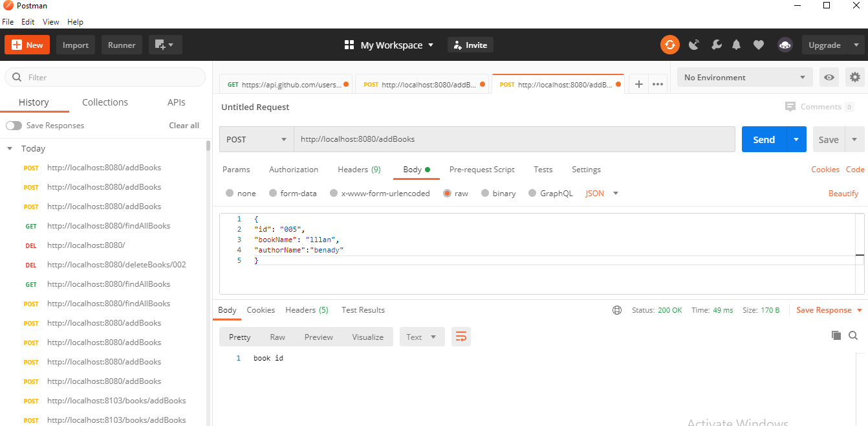Open the File menu

click(8, 21)
